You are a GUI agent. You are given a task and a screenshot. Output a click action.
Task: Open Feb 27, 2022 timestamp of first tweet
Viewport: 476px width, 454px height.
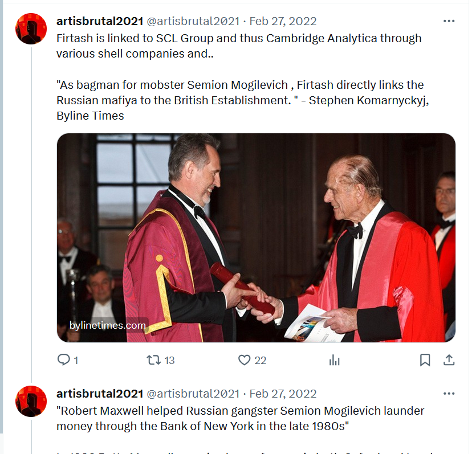coord(283,21)
